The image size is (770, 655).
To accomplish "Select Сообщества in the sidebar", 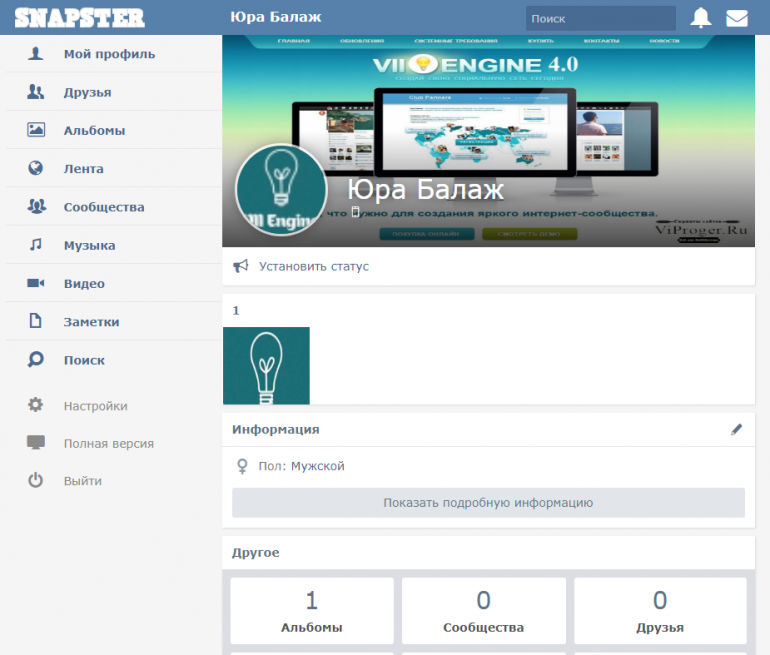I will tap(104, 208).
